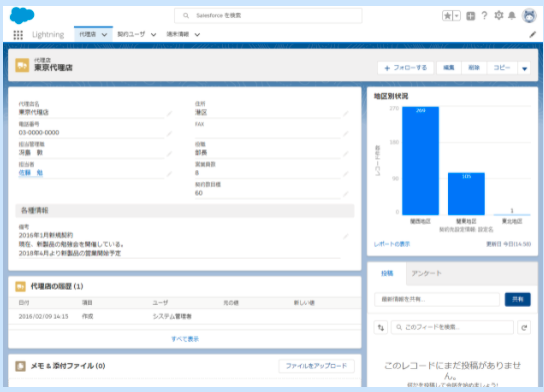Screen dimensions: 544x392
Task: Click the feed sort arrows icon
Action: point(381,327)
